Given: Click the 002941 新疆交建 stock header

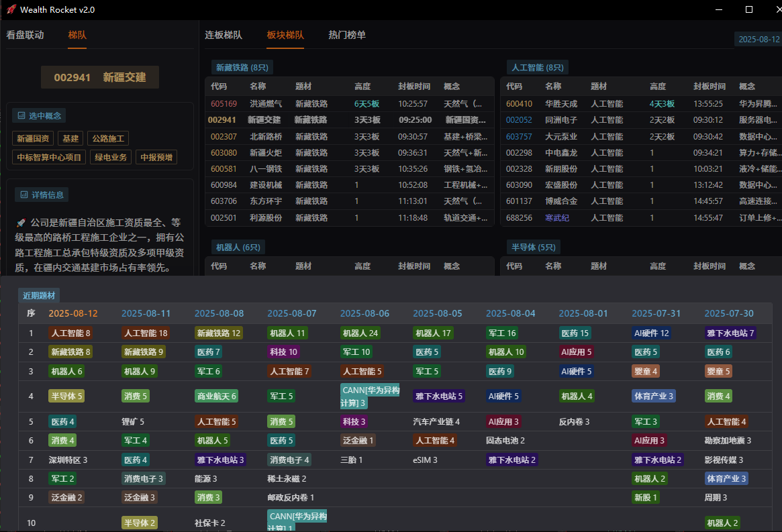Looking at the screenshot, I should [x=99, y=77].
